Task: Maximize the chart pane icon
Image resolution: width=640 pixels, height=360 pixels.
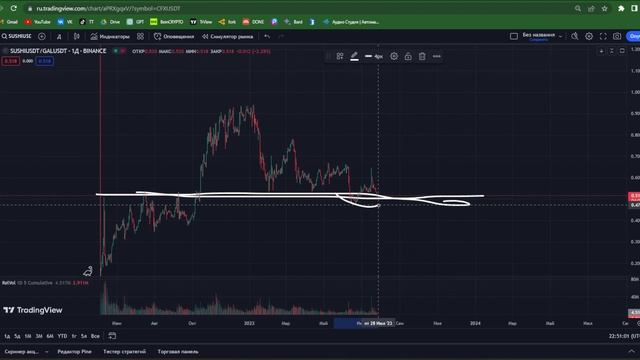Action: tap(622, 51)
